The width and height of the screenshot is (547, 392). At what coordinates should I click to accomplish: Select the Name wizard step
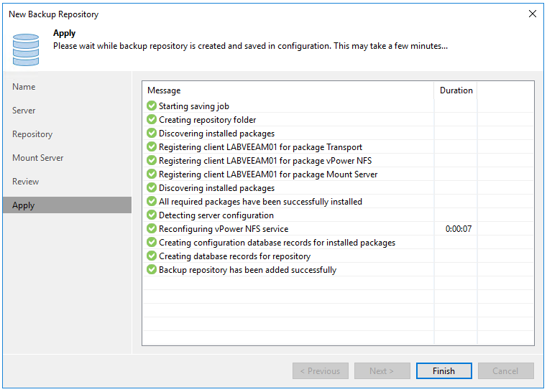click(x=24, y=87)
